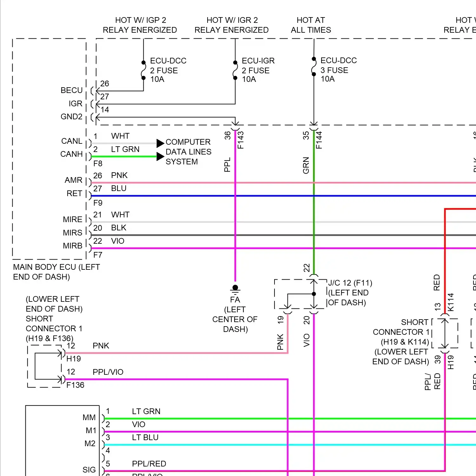The width and height of the screenshot is (476, 476).
Task: Click "COMPUTER DATA LINES SYSTEM" reference text
Action: coord(188,152)
